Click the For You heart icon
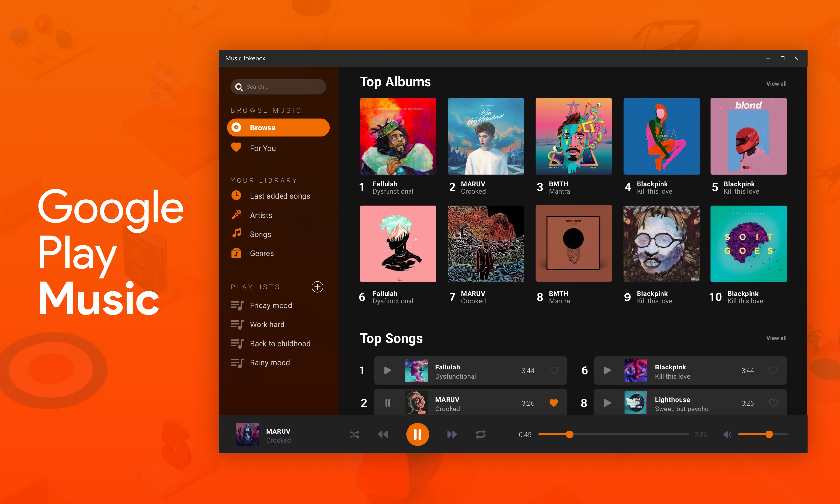Viewport: 840px width, 504px height. click(236, 147)
